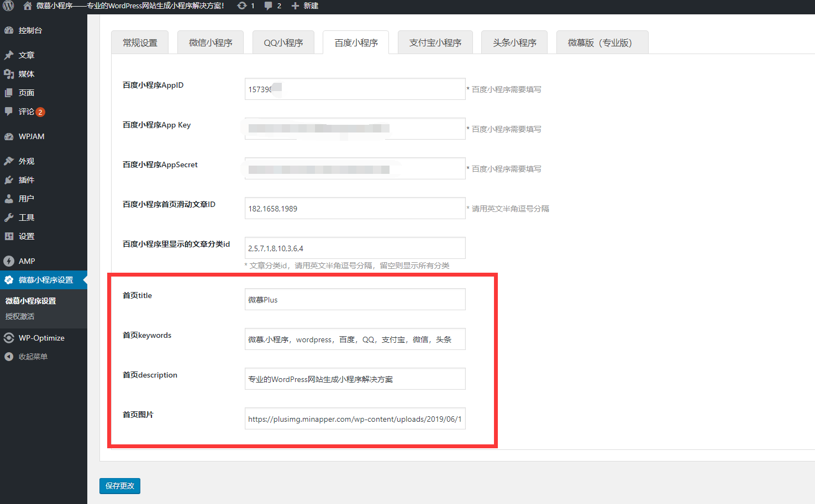The height and width of the screenshot is (504, 815).
Task: Open the 文章 posts menu
Action: point(26,55)
